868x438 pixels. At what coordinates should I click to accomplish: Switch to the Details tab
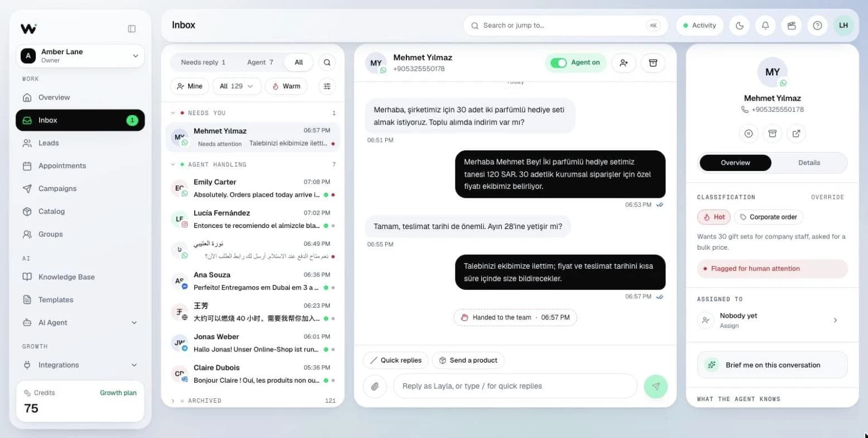point(809,163)
